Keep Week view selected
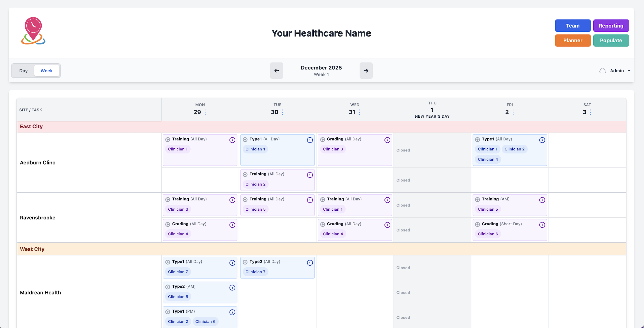Viewport: 644px width, 328px height. tap(46, 71)
